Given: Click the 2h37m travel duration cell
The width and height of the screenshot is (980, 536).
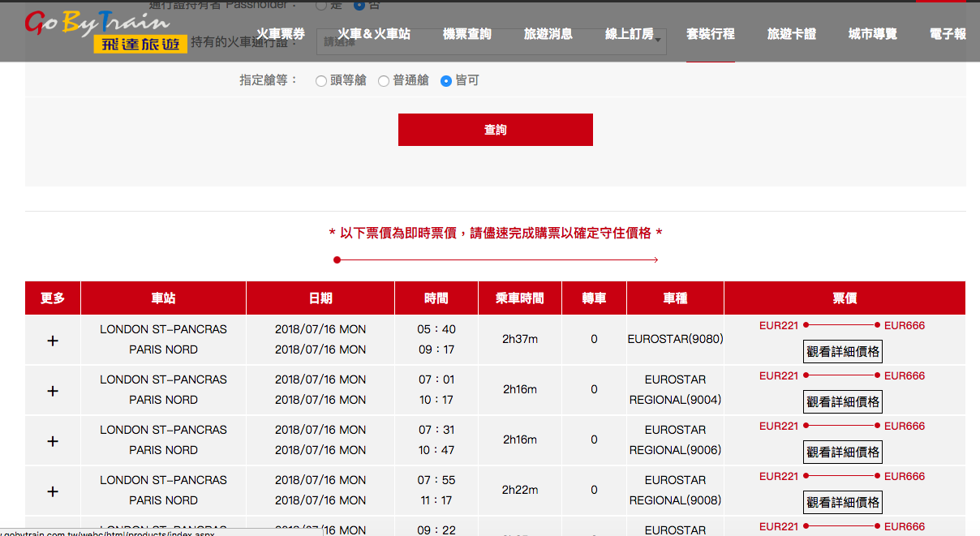Looking at the screenshot, I should click(x=520, y=339).
